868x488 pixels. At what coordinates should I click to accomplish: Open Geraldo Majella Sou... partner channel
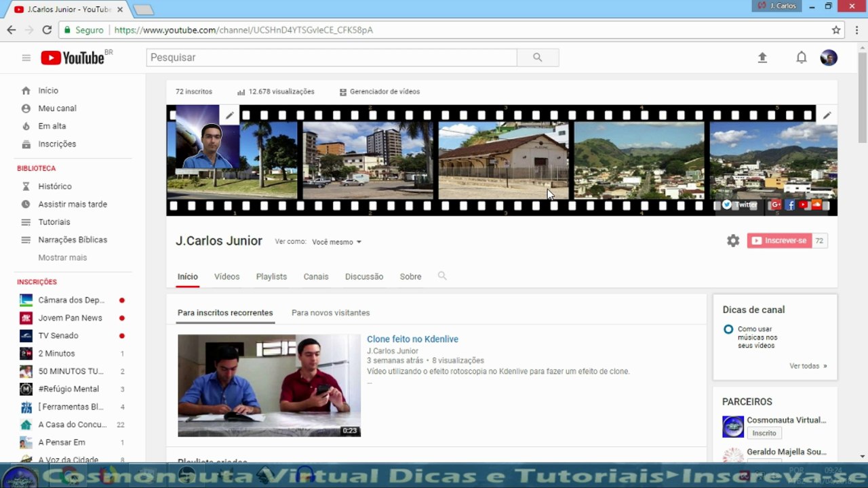click(787, 452)
